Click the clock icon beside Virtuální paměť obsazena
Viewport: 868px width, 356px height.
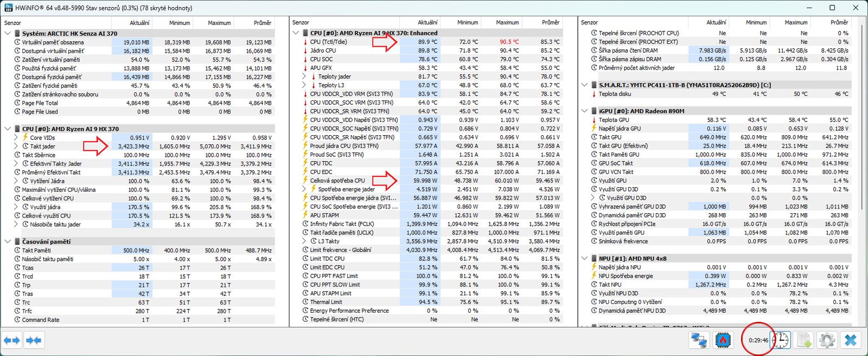pos(17,42)
